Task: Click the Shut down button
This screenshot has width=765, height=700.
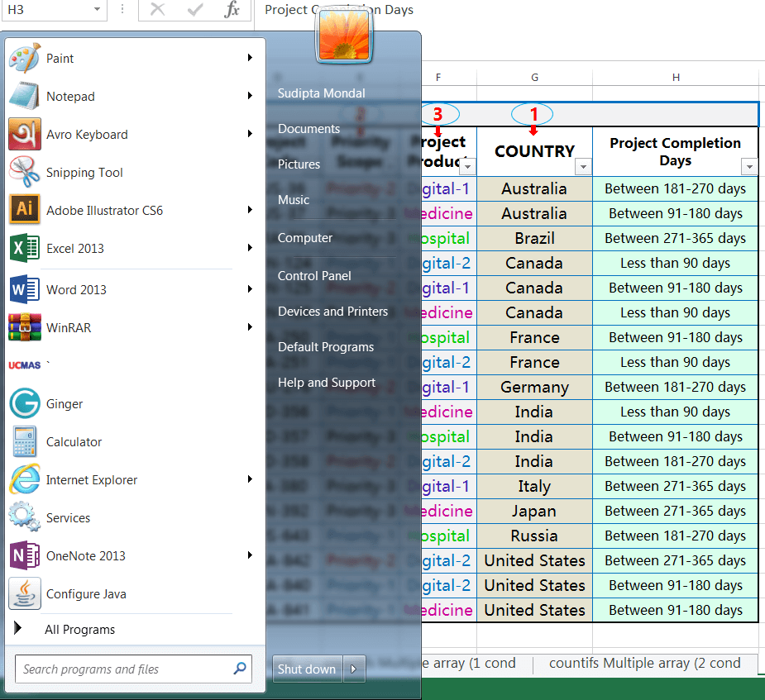Action: click(308, 669)
